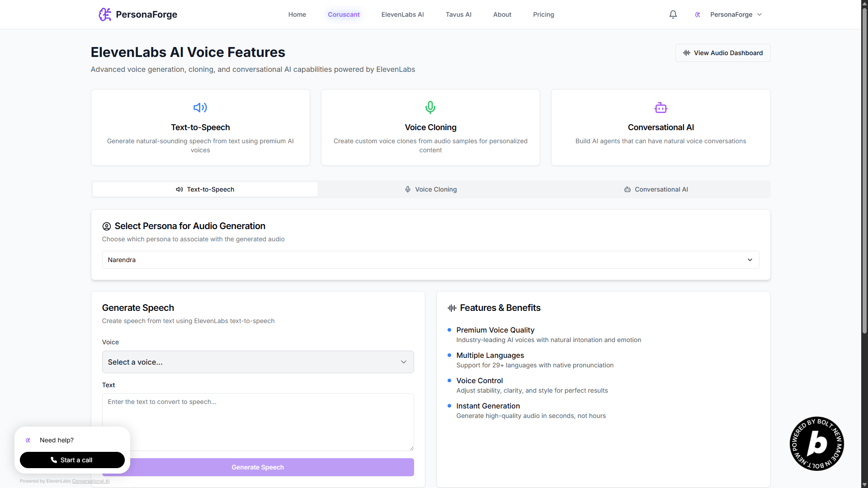The image size is (868, 488).
Task: Open the Select a voice dropdown
Action: (258, 362)
